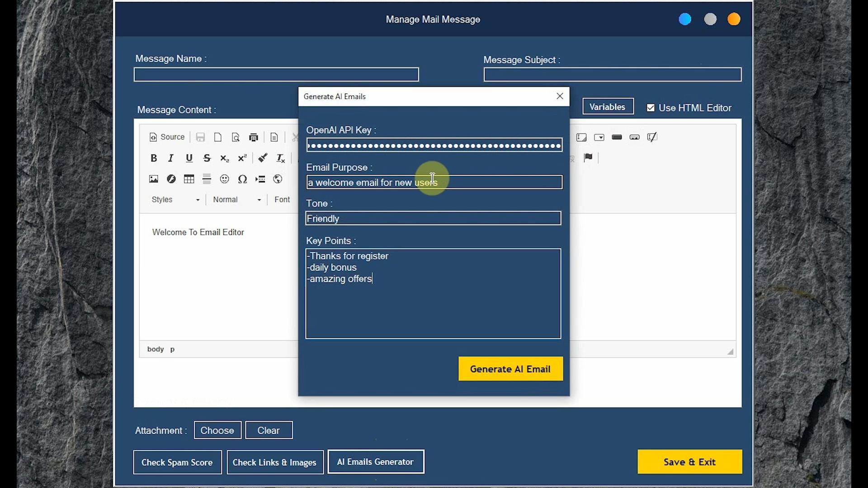Click the Check Spam Score button
Viewport: 868px width, 488px height.
177,462
